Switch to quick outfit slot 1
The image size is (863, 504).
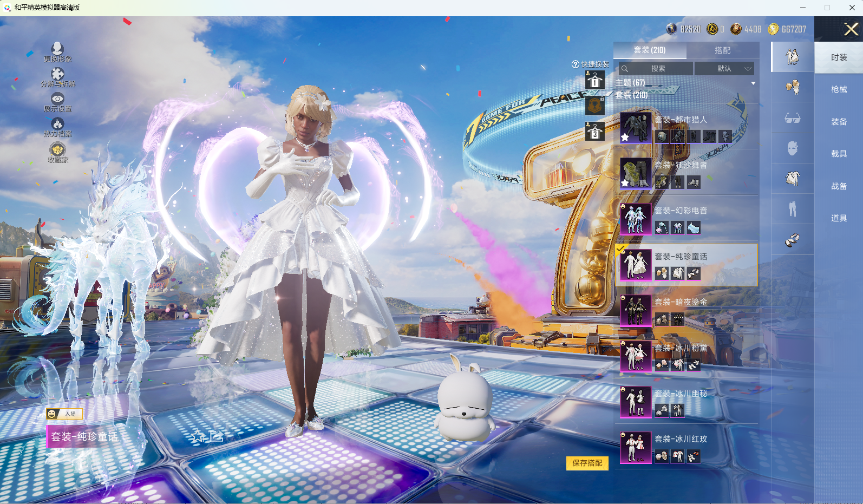(594, 80)
